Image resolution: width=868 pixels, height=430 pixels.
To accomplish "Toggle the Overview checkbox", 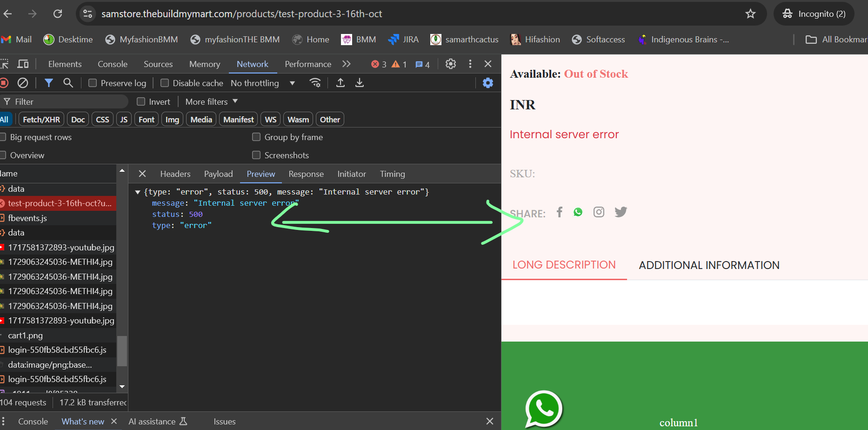I will click(x=3, y=155).
